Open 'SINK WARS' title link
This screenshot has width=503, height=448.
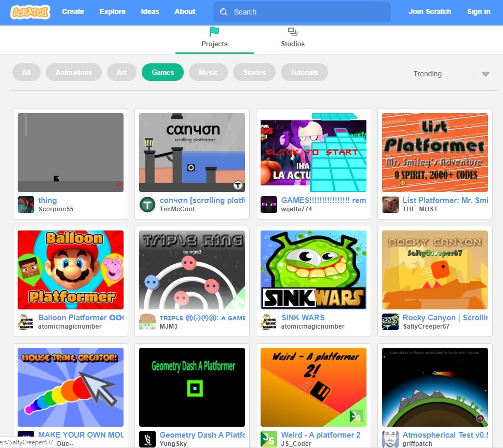(303, 318)
